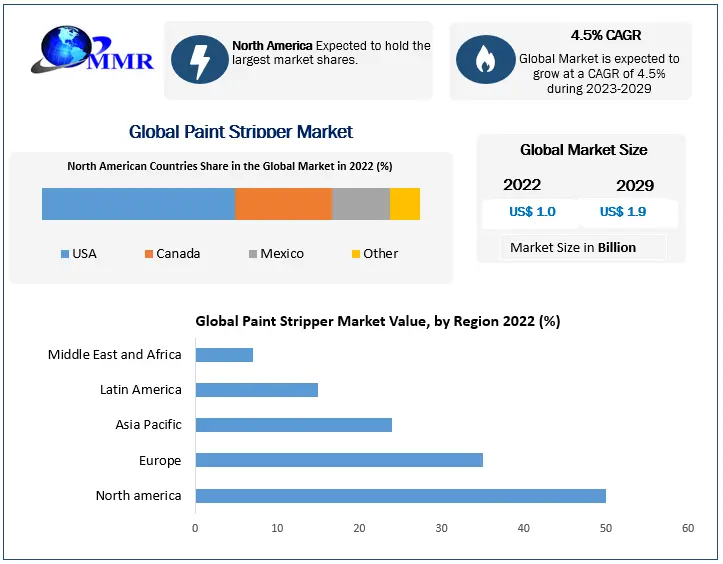Select the orange Canada bar segment

pos(283,204)
